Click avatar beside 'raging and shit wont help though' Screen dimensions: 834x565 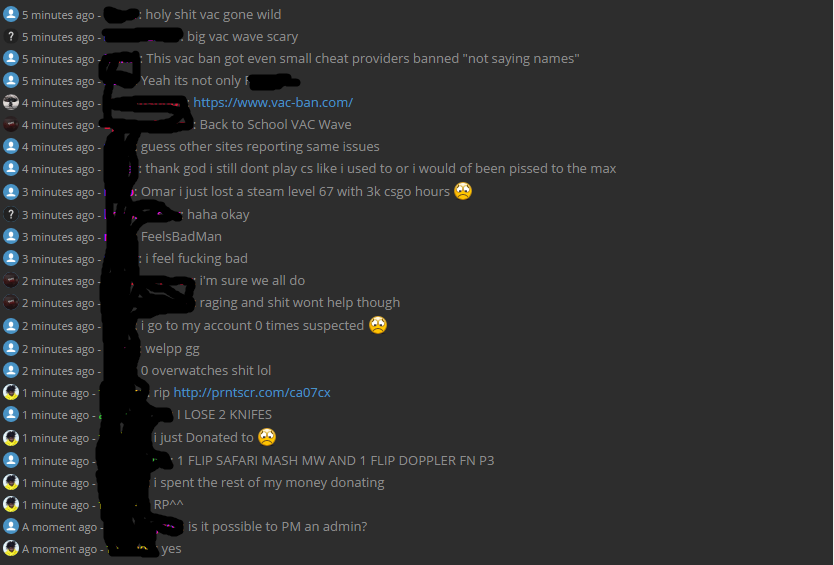coord(11,302)
